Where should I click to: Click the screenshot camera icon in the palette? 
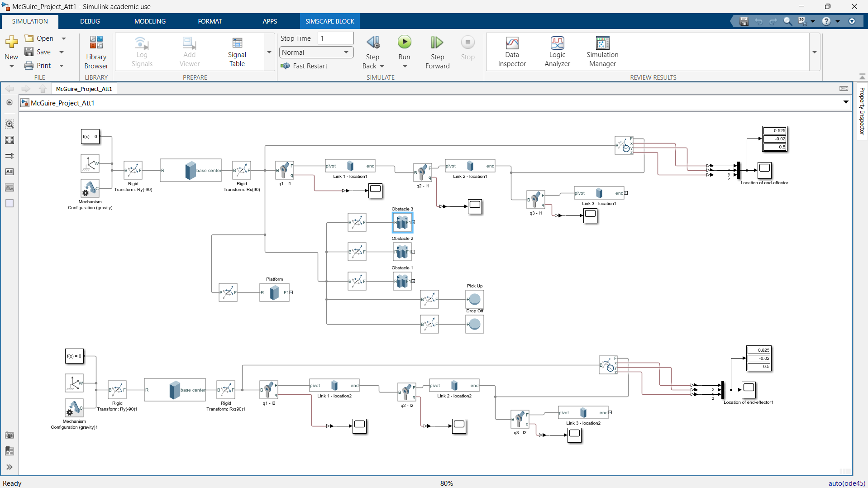[x=10, y=435]
